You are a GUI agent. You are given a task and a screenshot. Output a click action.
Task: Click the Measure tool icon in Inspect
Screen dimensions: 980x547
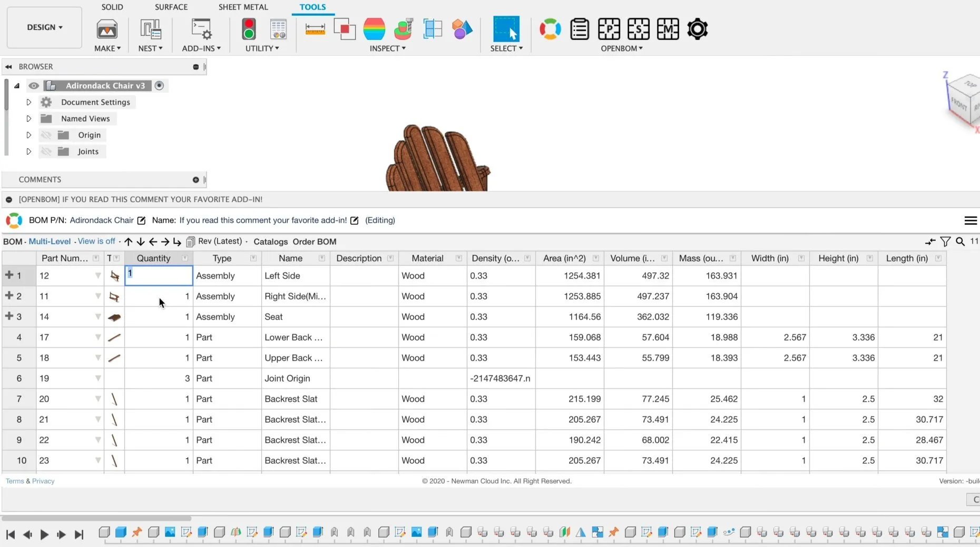click(x=315, y=29)
